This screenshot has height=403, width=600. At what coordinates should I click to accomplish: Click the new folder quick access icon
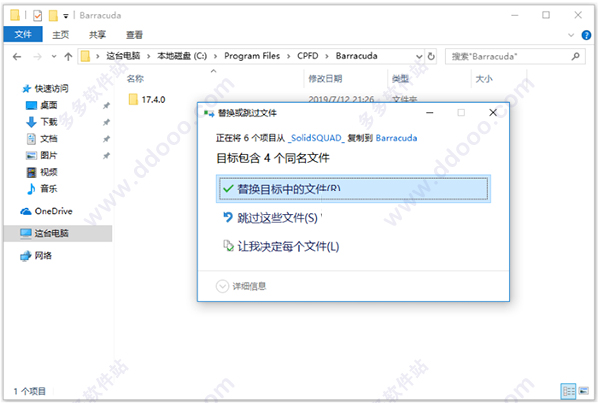[x=53, y=15]
